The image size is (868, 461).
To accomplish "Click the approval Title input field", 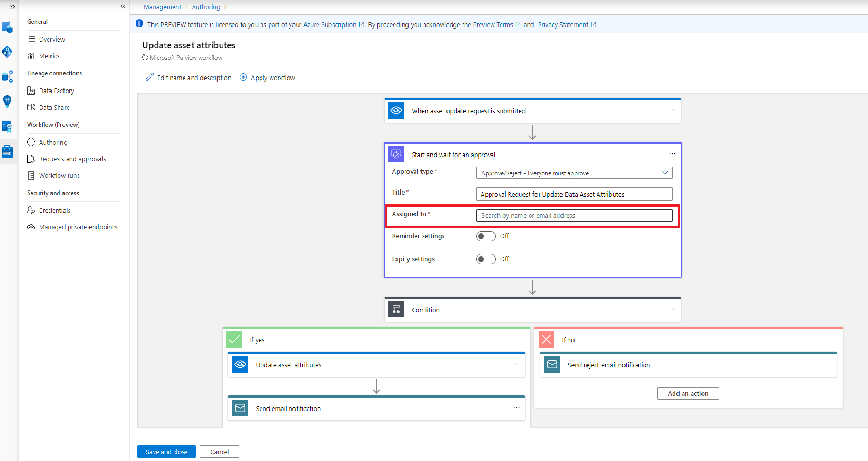I will click(x=574, y=194).
